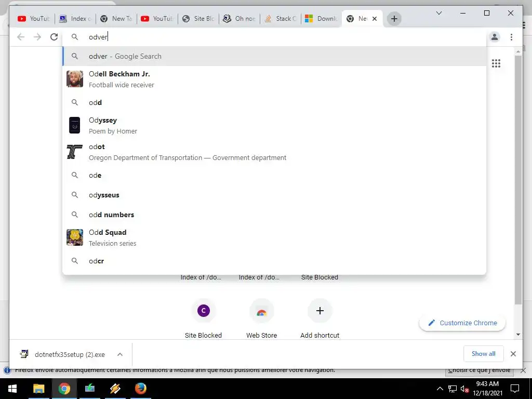532x399 pixels.
Task: Open Firefox from the taskbar
Action: pos(140,389)
